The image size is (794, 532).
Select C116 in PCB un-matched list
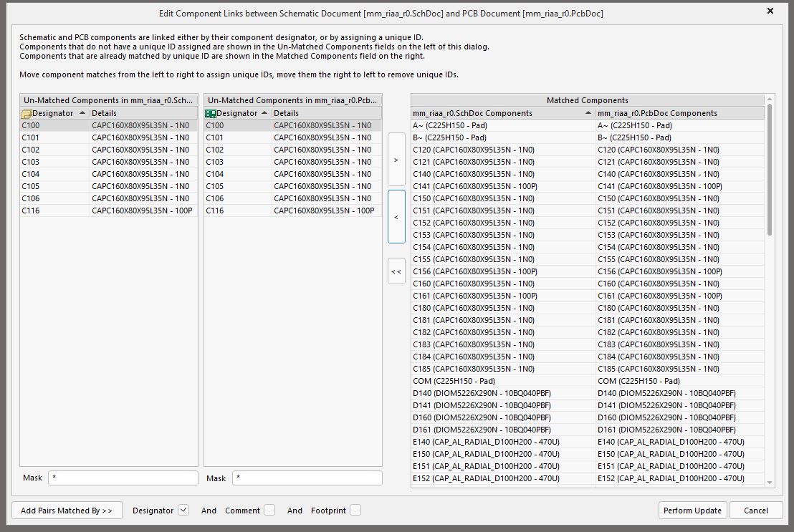(x=292, y=211)
